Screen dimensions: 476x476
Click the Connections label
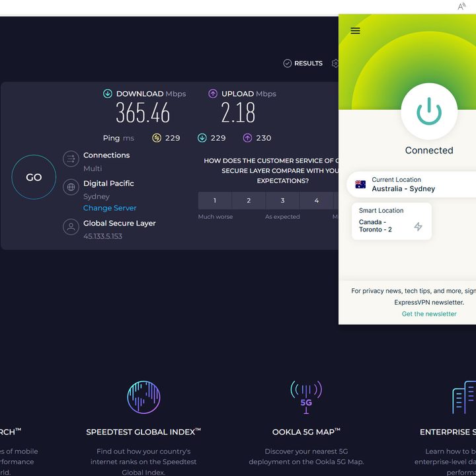tap(106, 155)
